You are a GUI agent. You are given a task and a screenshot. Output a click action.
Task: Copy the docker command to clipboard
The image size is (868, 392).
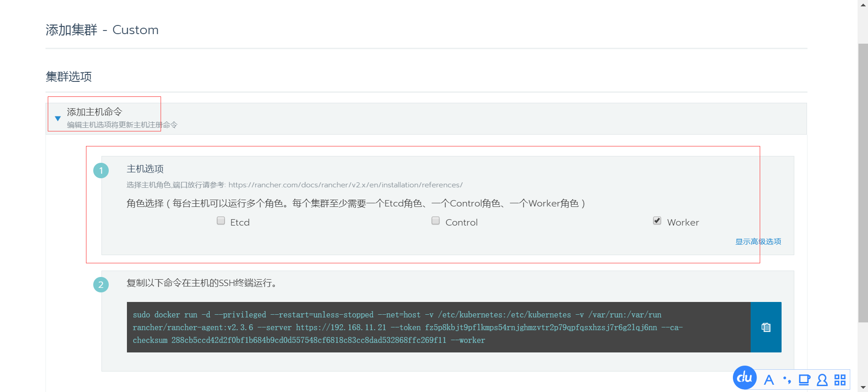click(x=766, y=327)
